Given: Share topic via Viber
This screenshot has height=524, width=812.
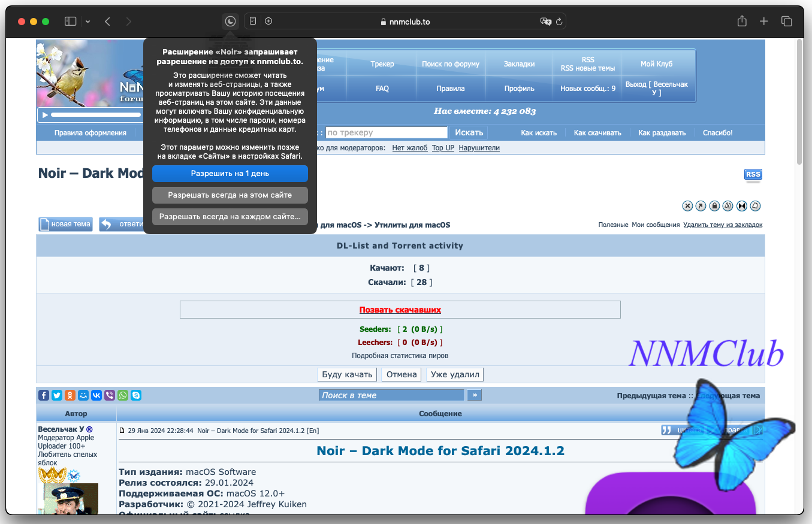Looking at the screenshot, I should coord(110,395).
